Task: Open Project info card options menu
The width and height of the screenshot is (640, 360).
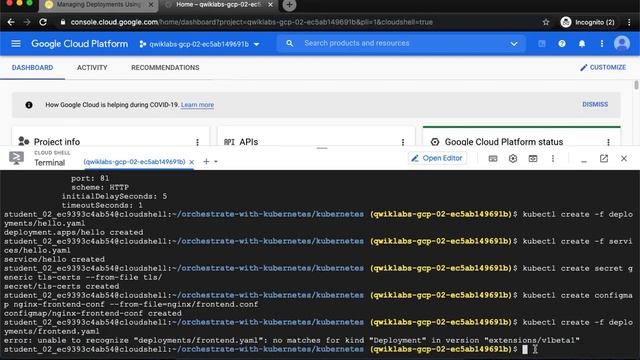Action: point(198,142)
